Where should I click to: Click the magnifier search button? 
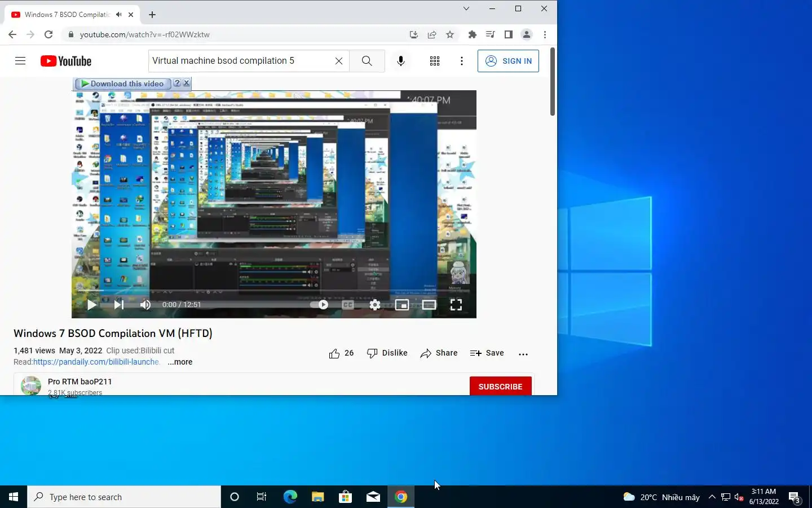pos(367,61)
